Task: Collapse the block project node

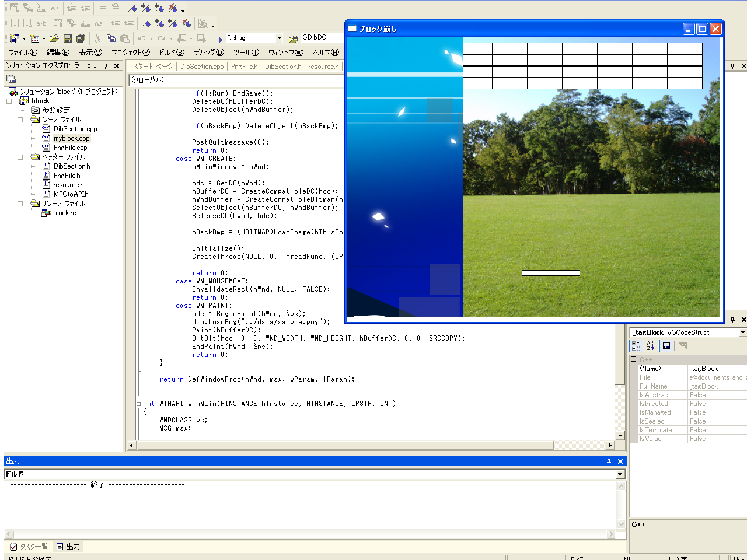Action: point(10,101)
